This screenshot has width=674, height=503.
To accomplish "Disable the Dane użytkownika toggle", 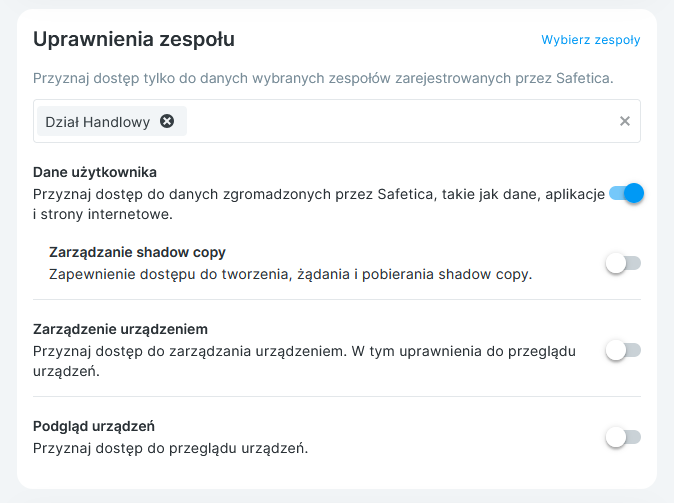I will tap(626, 193).
